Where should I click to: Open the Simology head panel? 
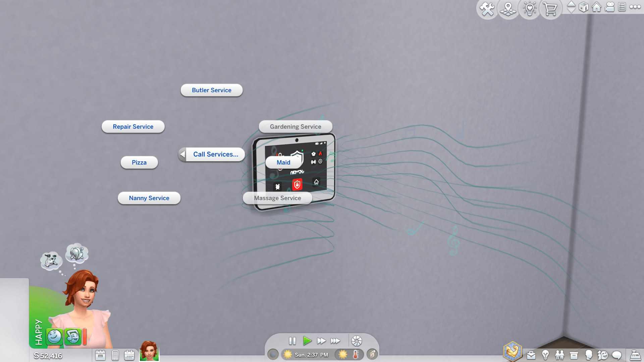click(588, 355)
